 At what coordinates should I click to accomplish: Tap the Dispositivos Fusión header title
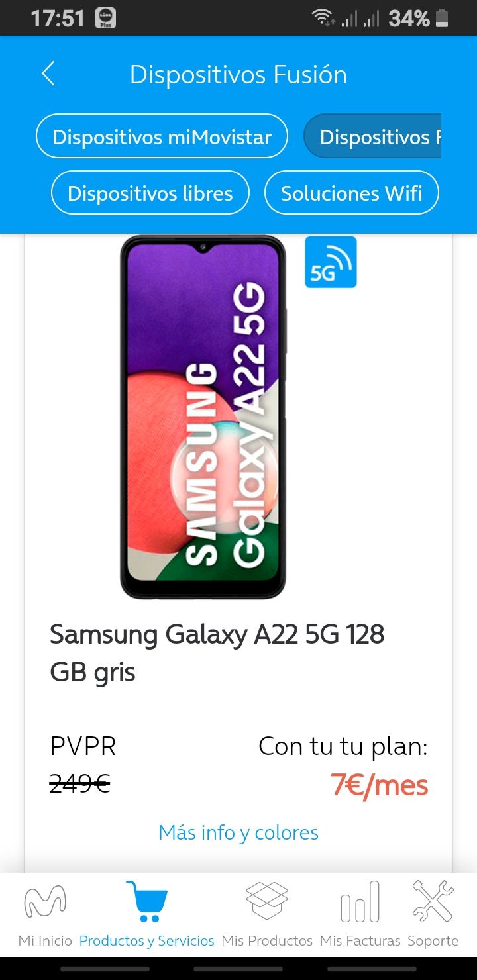click(x=238, y=74)
